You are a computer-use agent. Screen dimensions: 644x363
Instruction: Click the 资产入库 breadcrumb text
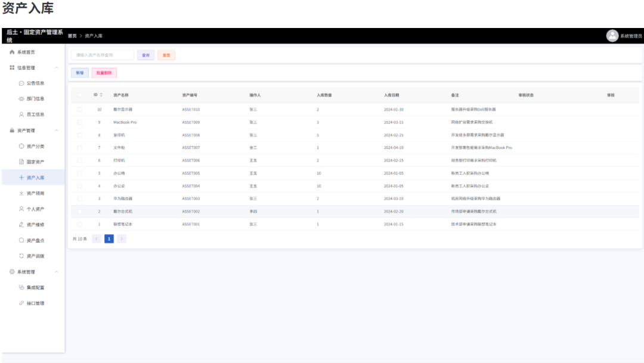click(94, 36)
